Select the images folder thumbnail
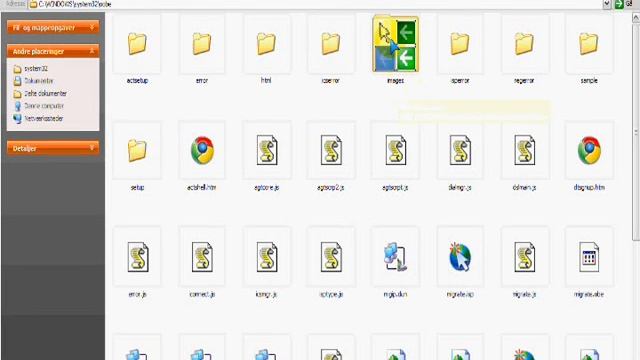The image size is (640, 360). coord(395,44)
